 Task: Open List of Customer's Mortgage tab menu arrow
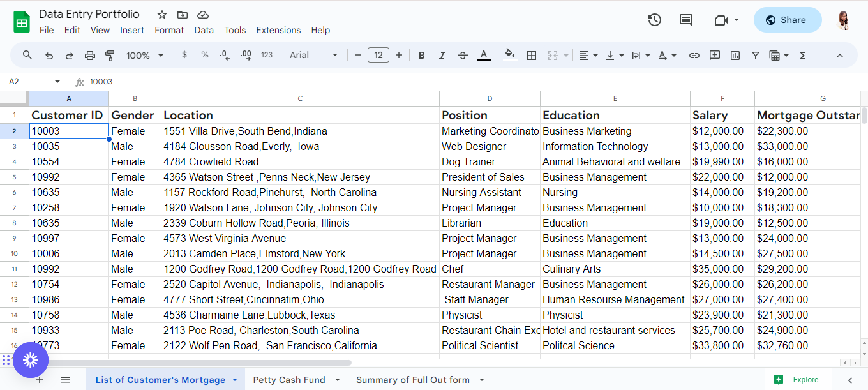coord(235,380)
